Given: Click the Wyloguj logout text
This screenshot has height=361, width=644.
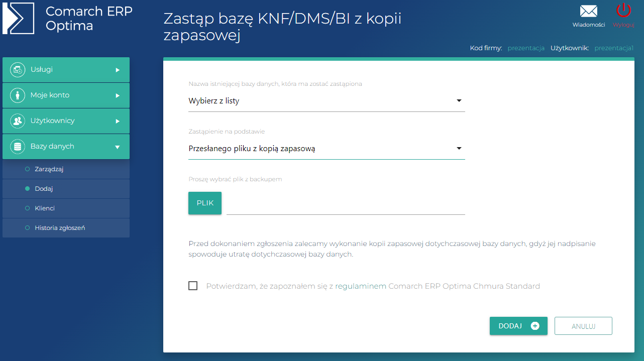Looking at the screenshot, I should [623, 25].
